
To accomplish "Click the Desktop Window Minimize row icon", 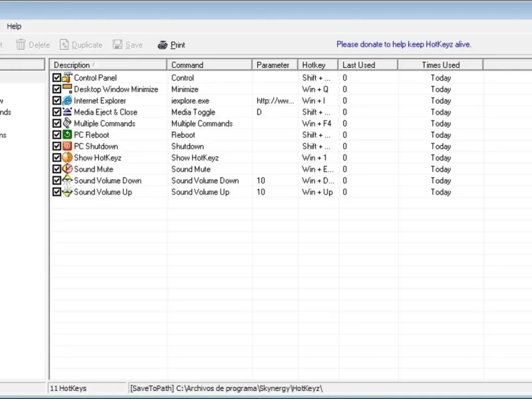I will [x=67, y=89].
